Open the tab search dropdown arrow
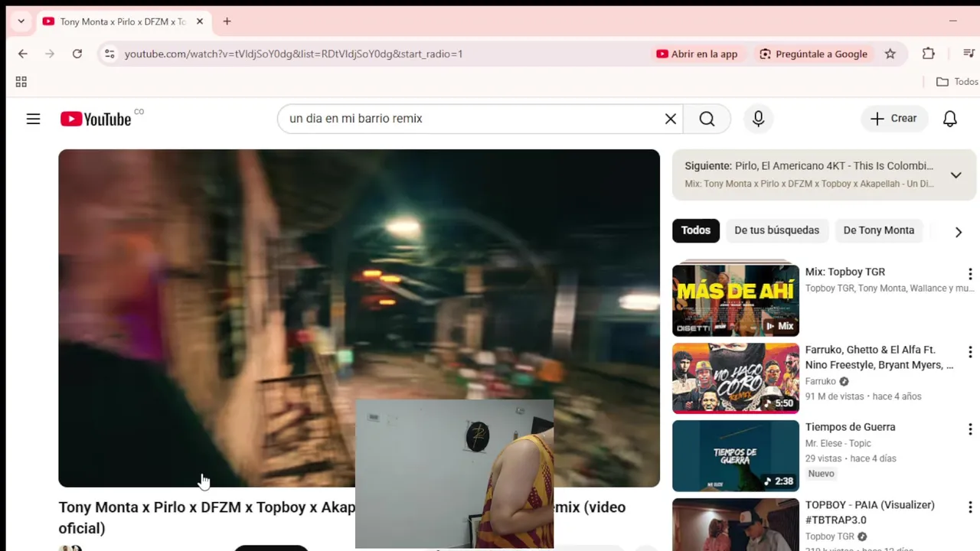 point(21,21)
